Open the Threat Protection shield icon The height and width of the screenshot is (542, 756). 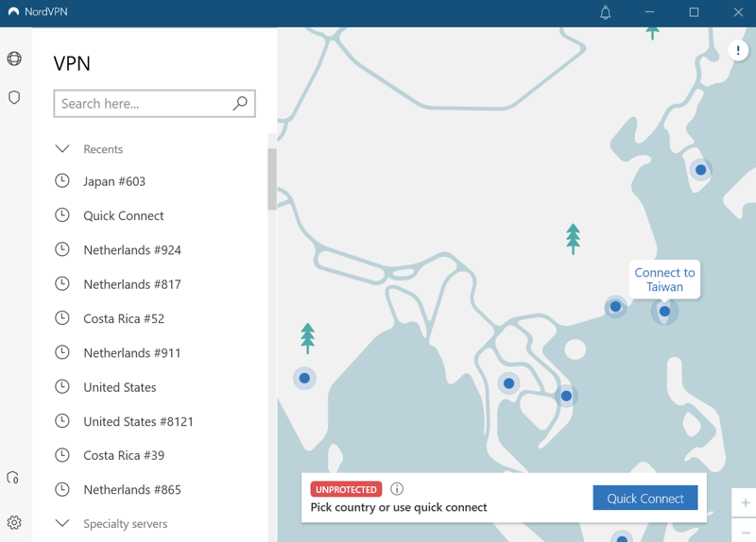click(x=14, y=97)
